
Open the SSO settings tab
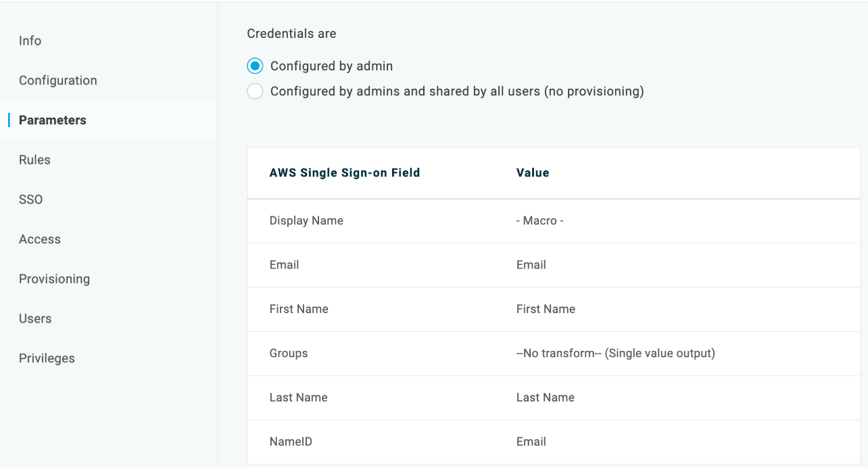click(x=30, y=200)
